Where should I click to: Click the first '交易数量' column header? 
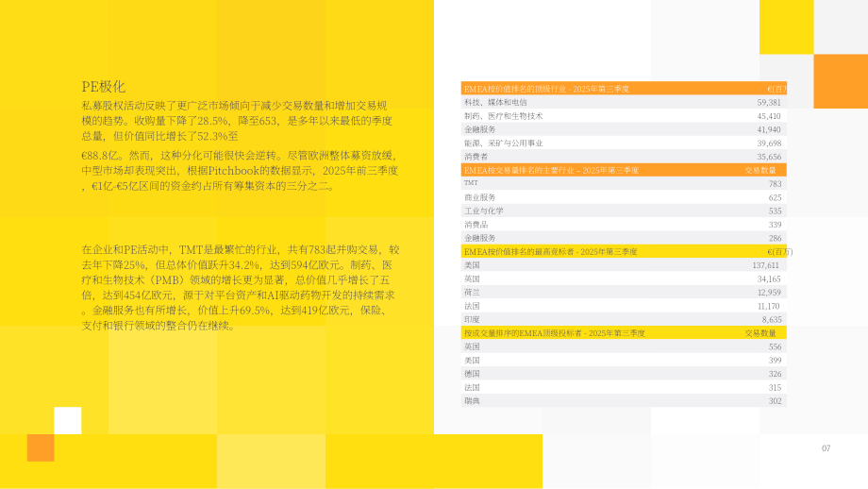760,170
